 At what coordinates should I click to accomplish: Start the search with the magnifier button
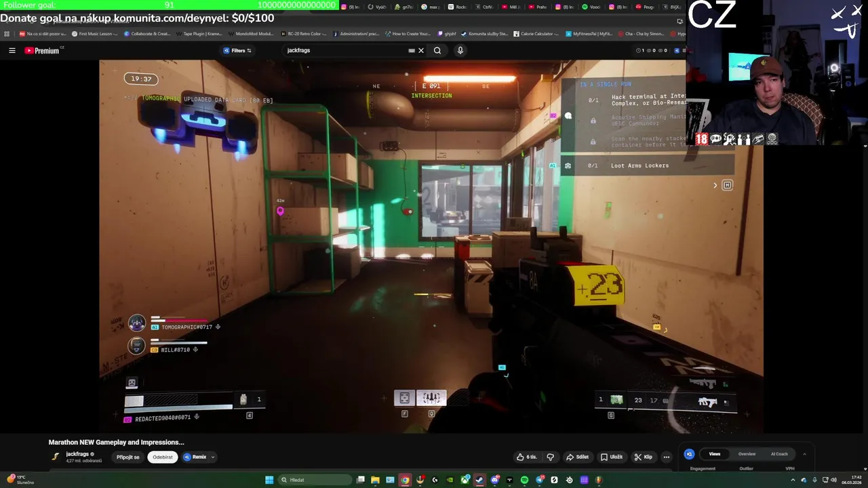437,50
